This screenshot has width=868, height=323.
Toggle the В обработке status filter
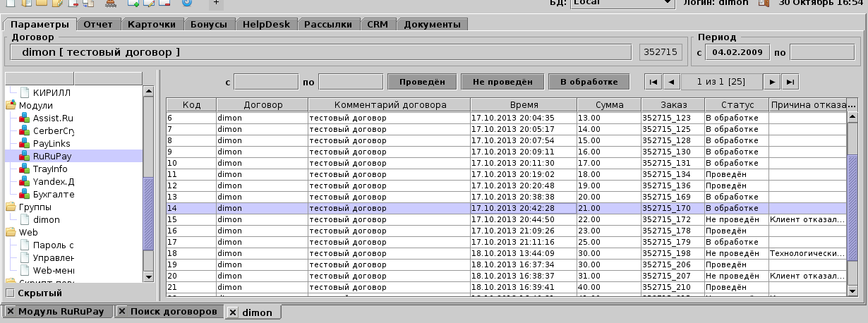point(589,82)
